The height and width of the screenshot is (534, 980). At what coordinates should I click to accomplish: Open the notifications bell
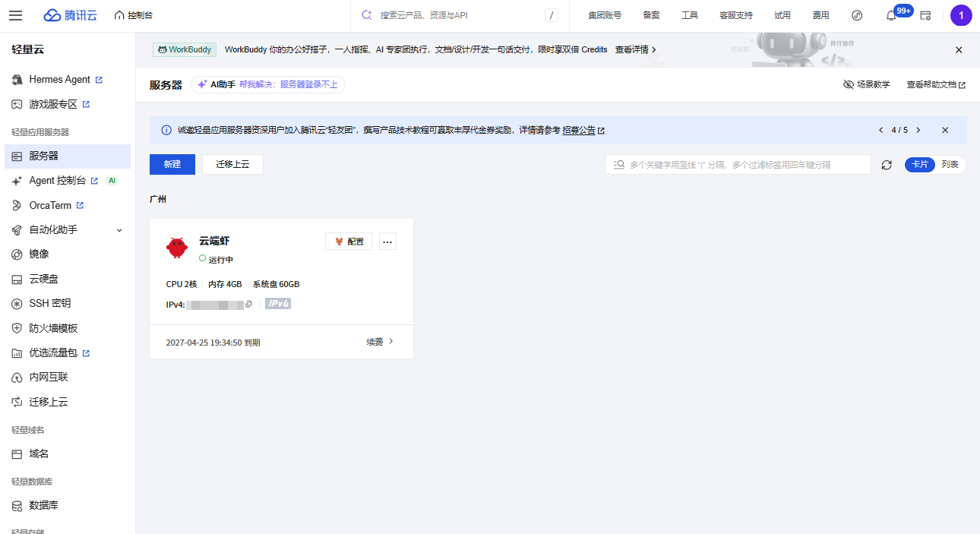pyautogui.click(x=891, y=15)
